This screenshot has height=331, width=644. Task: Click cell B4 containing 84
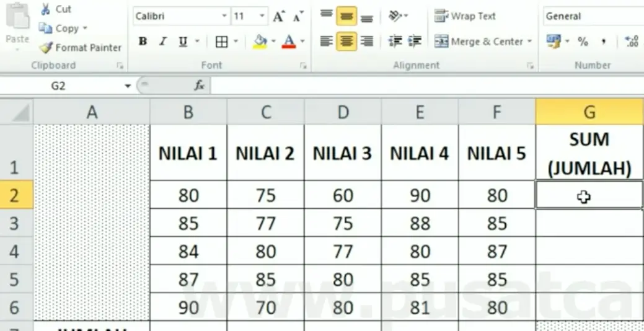(188, 251)
